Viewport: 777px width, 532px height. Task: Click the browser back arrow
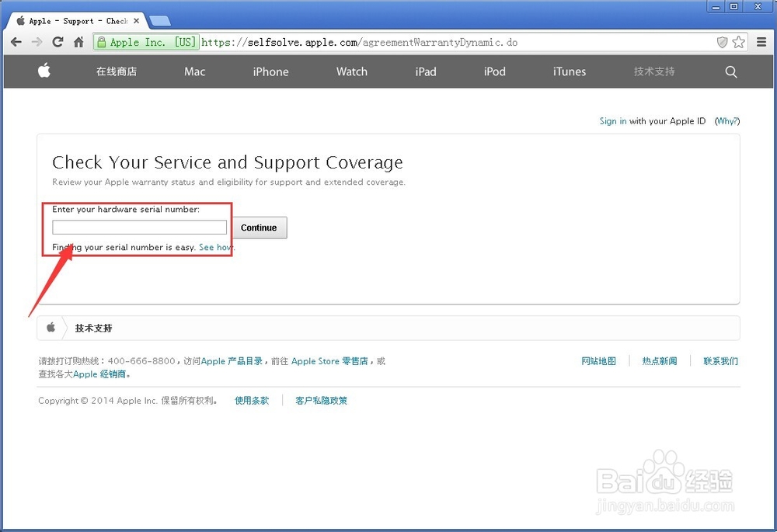point(16,42)
